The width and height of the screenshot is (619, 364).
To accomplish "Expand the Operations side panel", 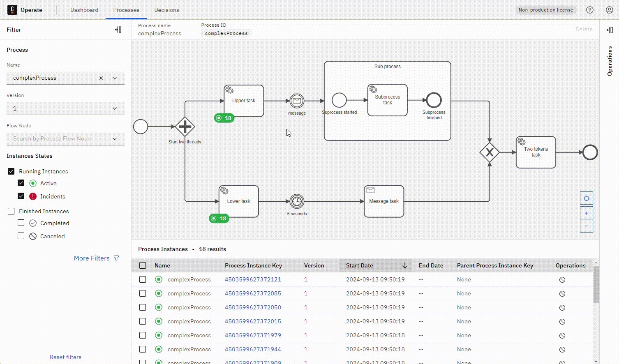I will 610,30.
